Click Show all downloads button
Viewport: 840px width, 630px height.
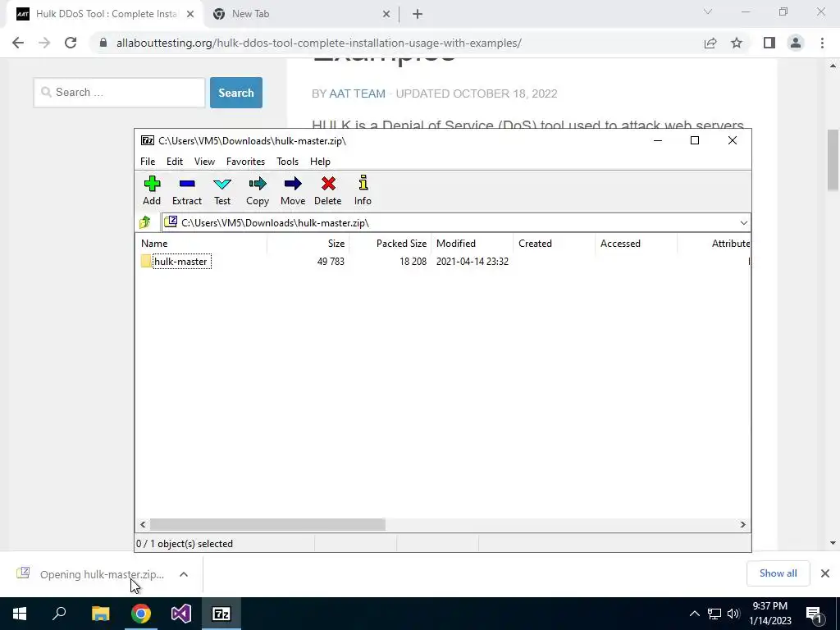778,573
